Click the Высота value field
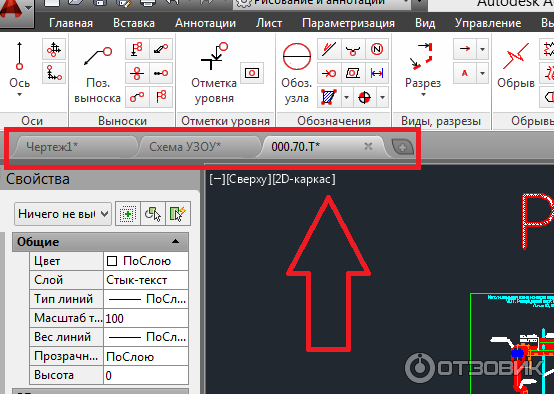Screen dimensions: 554x394 click(x=146, y=375)
